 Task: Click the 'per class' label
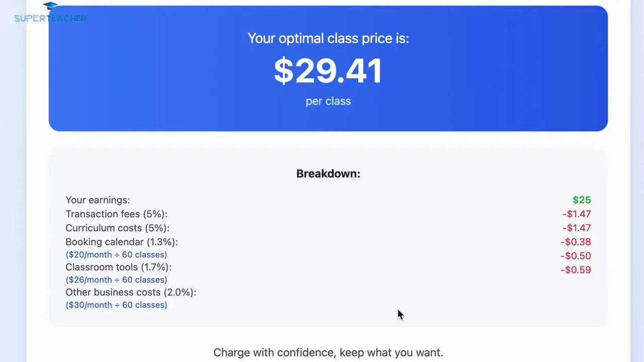point(328,101)
